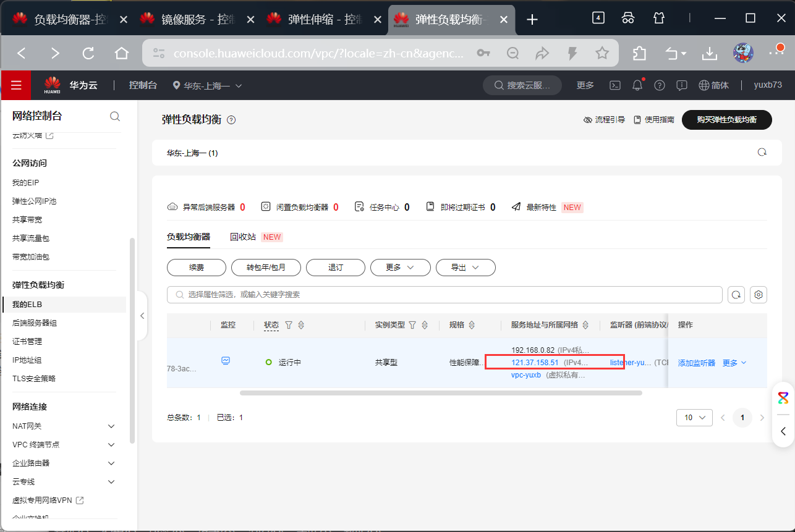
Task: Click the browser reload button
Action: click(88, 53)
